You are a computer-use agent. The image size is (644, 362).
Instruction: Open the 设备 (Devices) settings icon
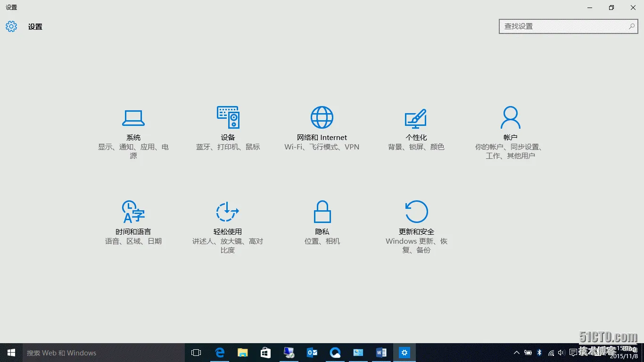point(228,117)
